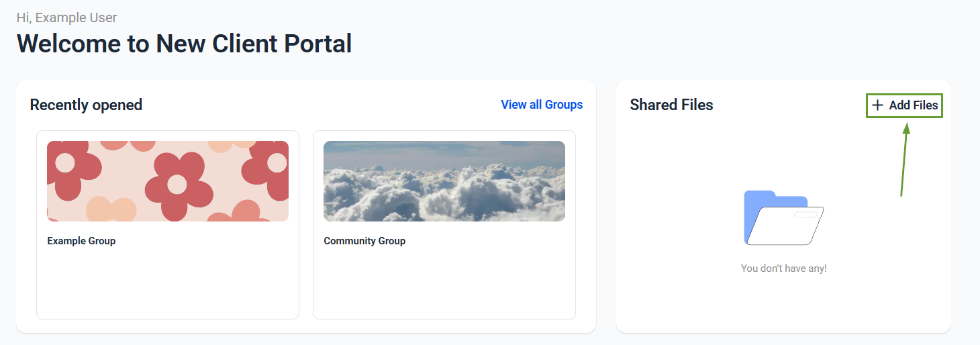
Task: Open the Example Group flower banner thumbnail
Action: click(x=168, y=181)
